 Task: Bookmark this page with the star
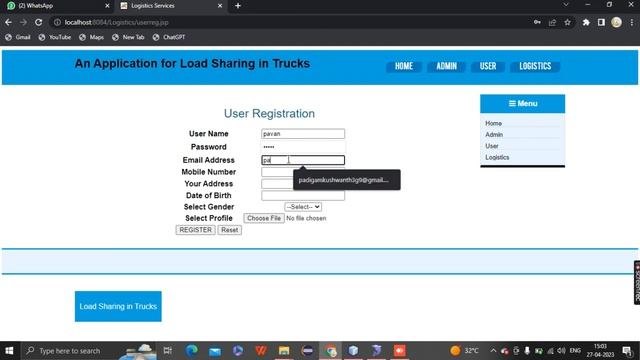[x=567, y=22]
